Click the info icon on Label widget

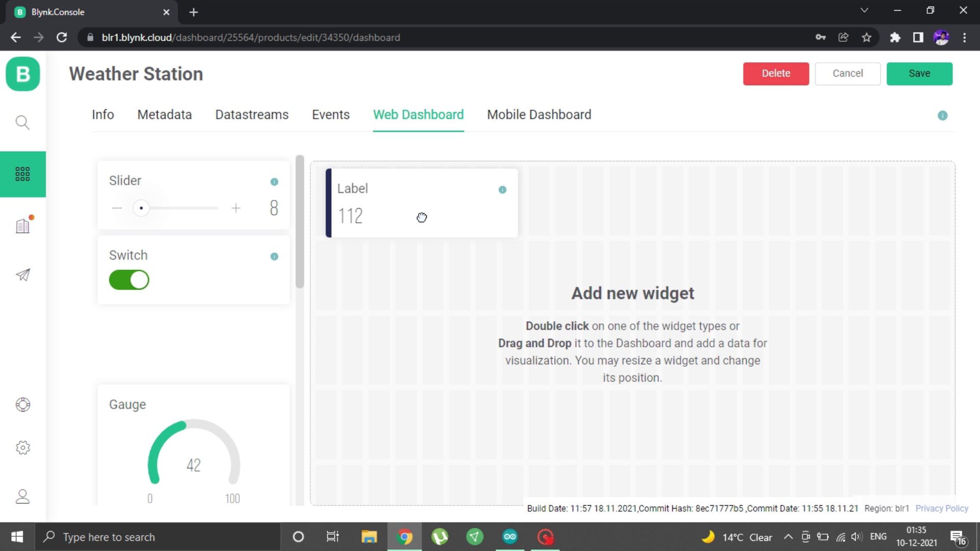pyautogui.click(x=502, y=190)
